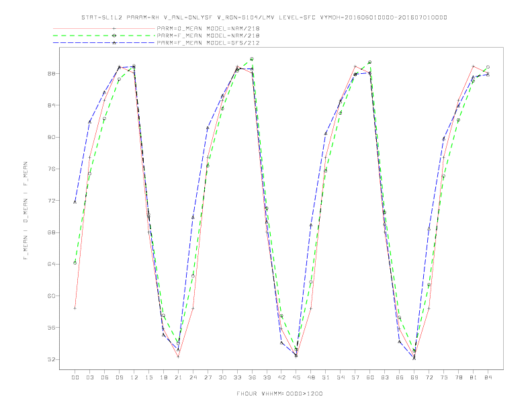532x411 pixels.
Task: Click x-axis tick label 78
Action: tap(459, 377)
